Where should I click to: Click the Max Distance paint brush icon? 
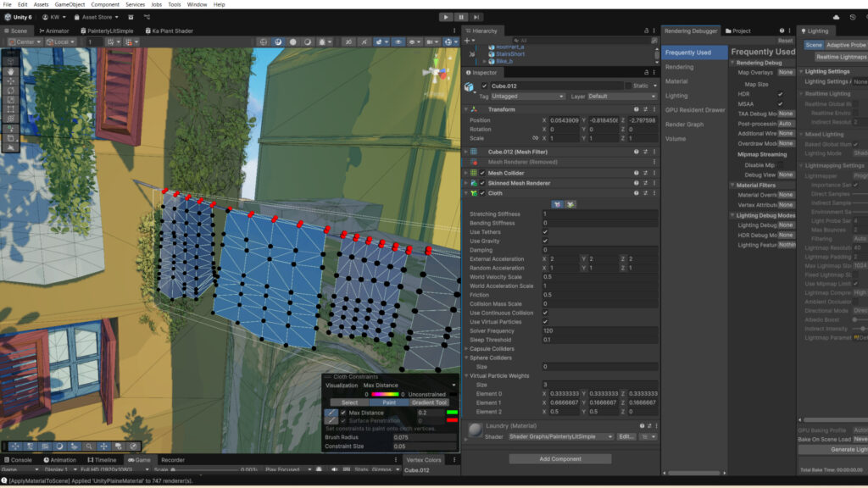click(x=331, y=413)
